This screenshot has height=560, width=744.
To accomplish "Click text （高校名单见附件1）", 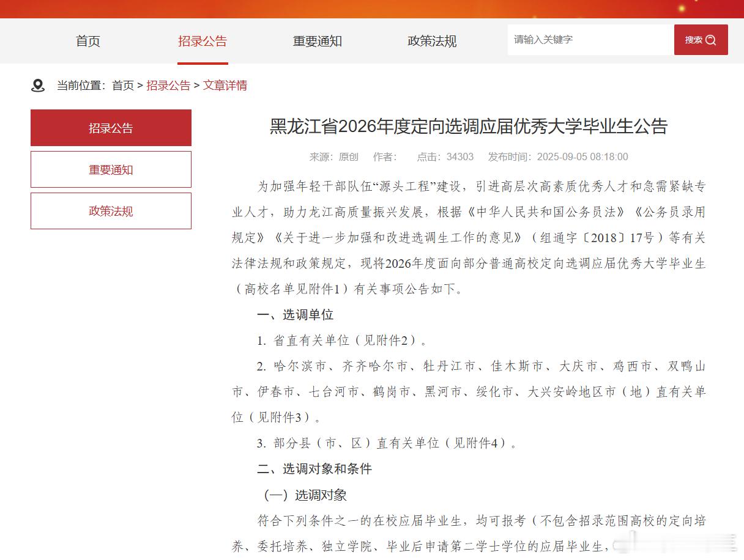I will [291, 289].
